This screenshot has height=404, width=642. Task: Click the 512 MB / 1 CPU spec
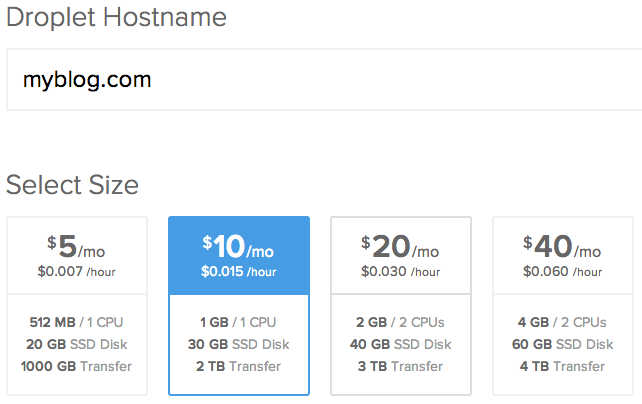click(77, 323)
